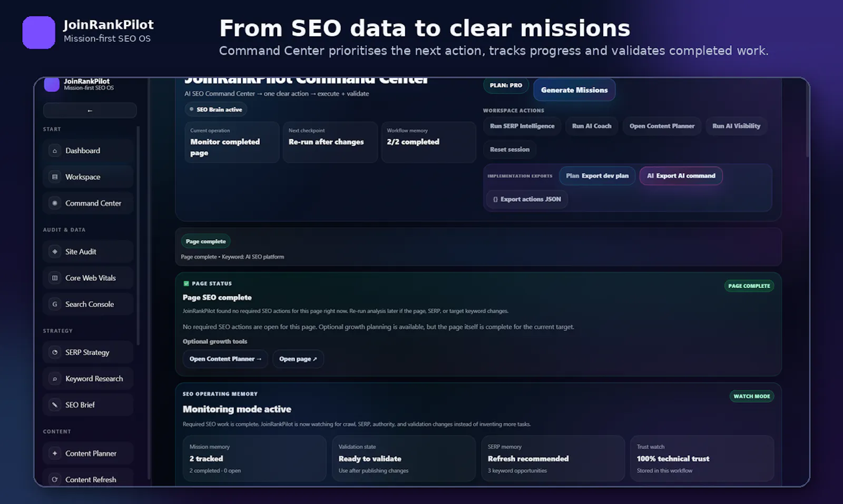Screen dimensions: 843x504
Task: Click the Workspace sidebar icon
Action: pos(55,177)
